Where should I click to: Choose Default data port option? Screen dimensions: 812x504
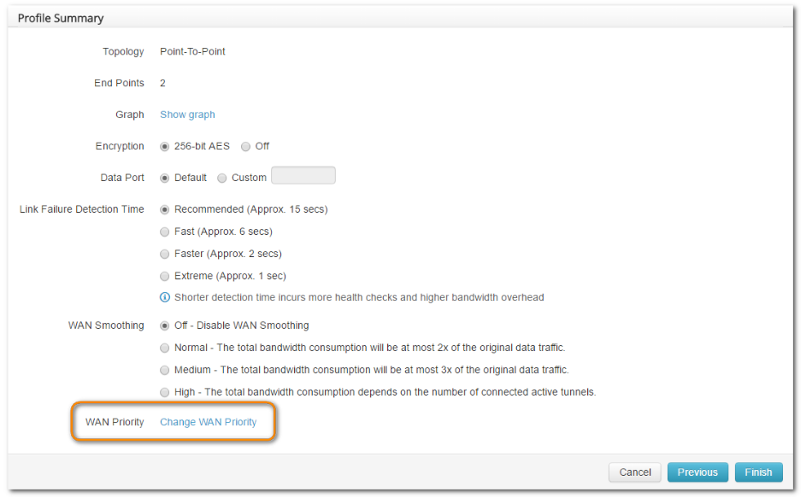165,178
